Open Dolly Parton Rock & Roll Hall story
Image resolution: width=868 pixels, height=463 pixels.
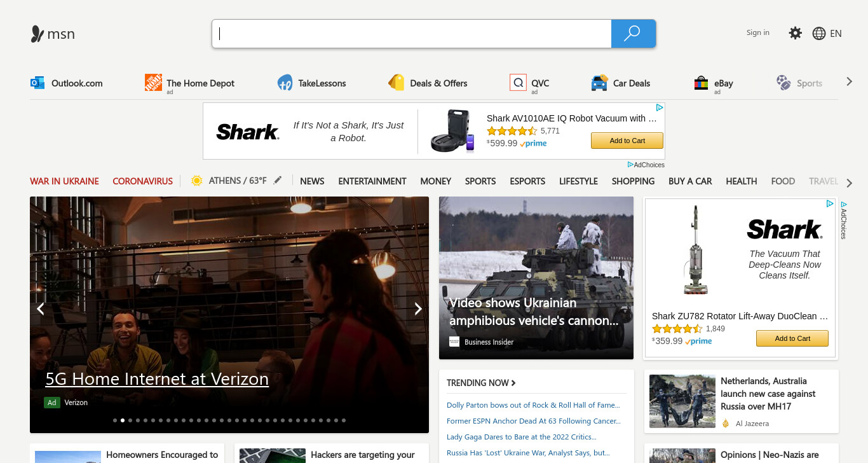(533, 405)
